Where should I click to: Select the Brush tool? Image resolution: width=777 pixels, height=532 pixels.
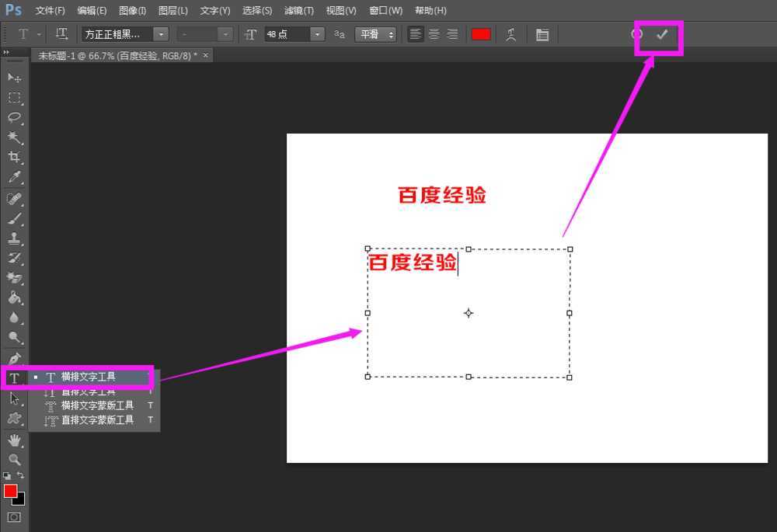(14, 217)
